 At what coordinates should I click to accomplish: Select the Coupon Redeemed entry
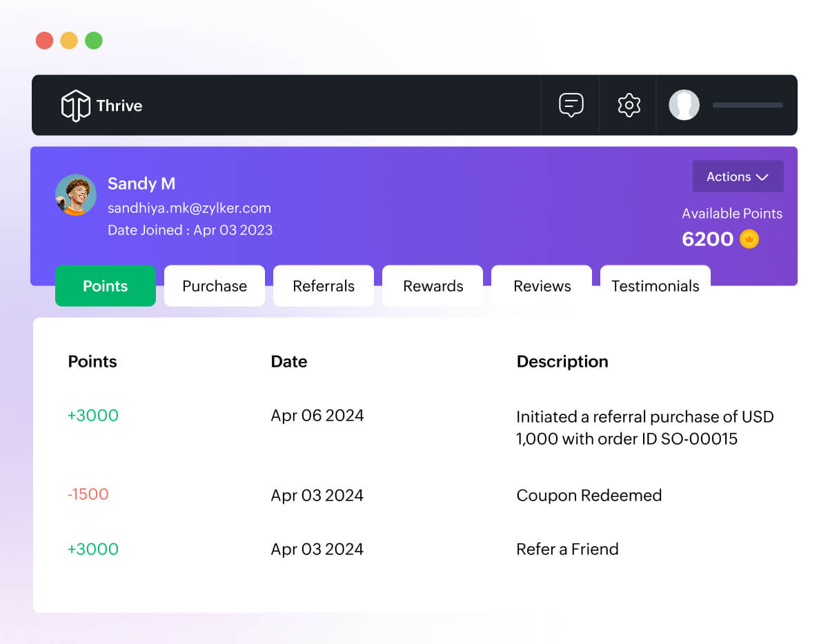[x=589, y=496]
